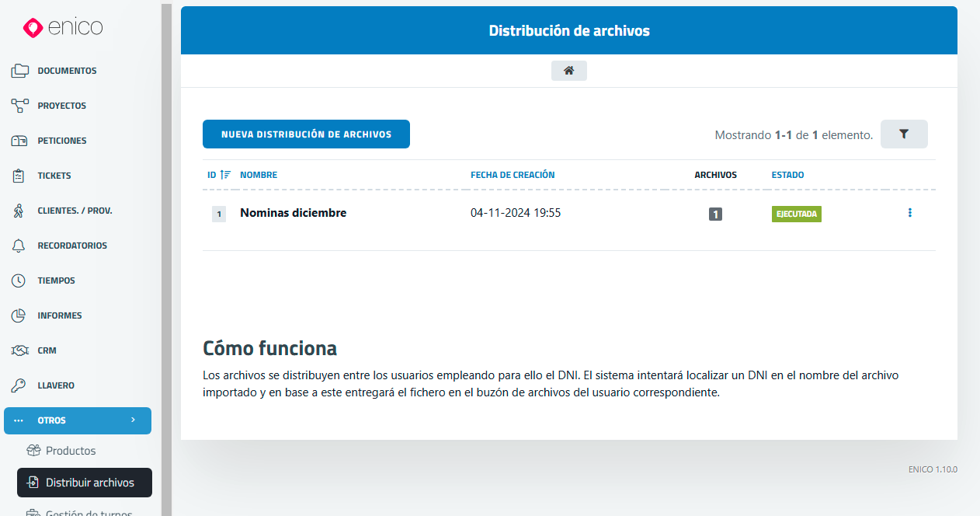The width and height of the screenshot is (980, 516).
Task: Click the enico logo
Action: (63, 28)
